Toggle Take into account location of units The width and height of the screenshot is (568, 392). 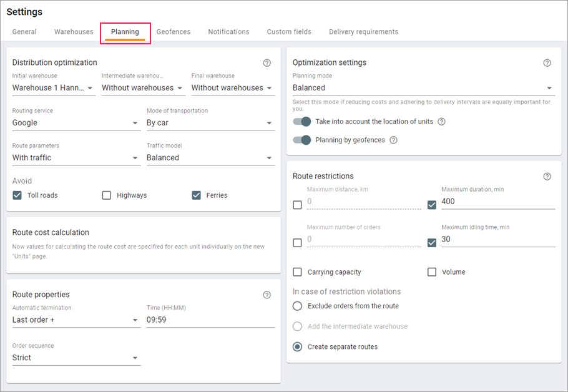coord(302,122)
